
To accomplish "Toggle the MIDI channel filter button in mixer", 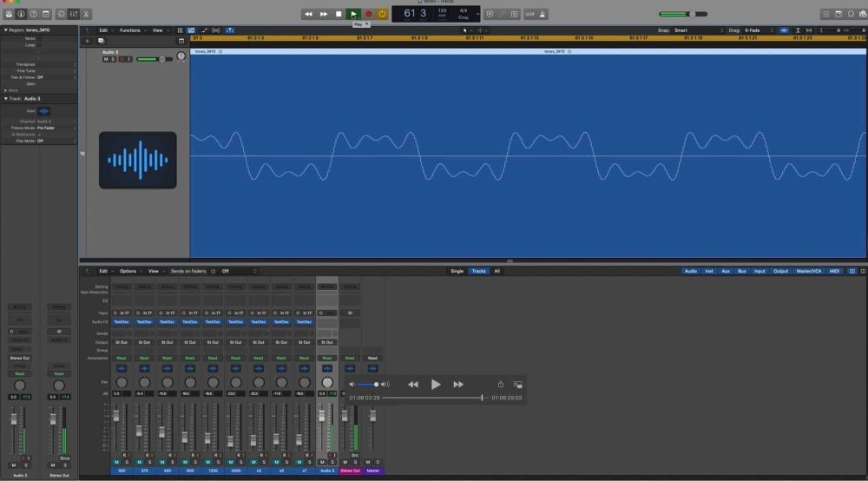I will coord(834,271).
